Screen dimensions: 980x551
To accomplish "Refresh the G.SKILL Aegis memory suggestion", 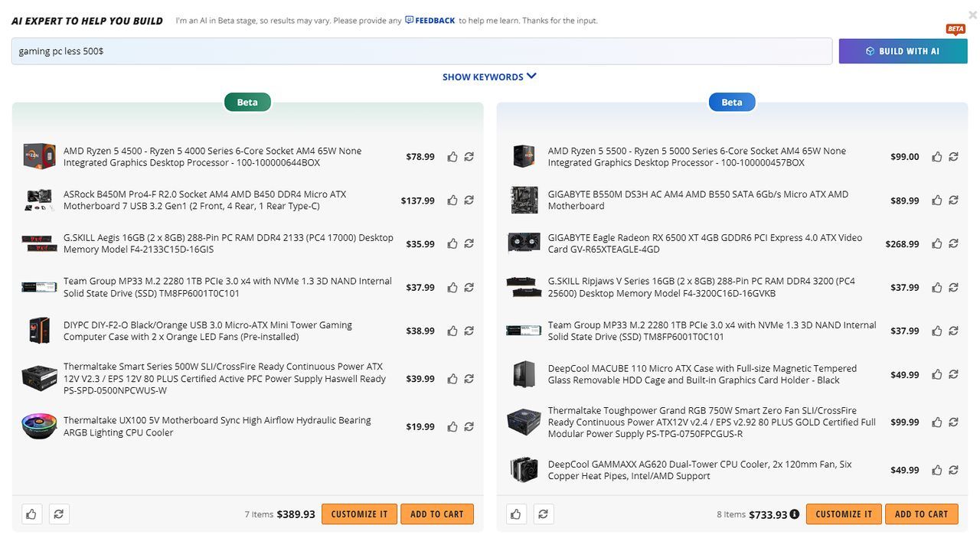I will click(469, 244).
